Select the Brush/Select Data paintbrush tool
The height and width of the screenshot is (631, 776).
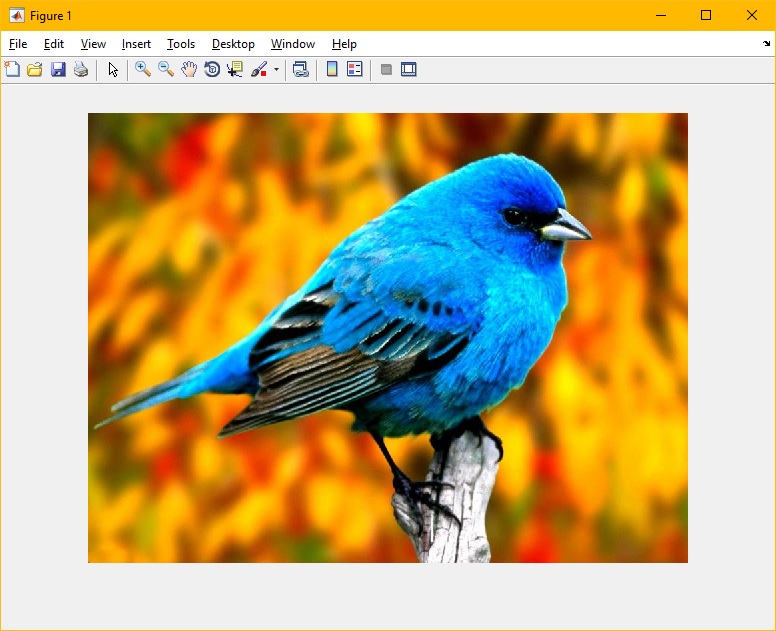(259, 69)
